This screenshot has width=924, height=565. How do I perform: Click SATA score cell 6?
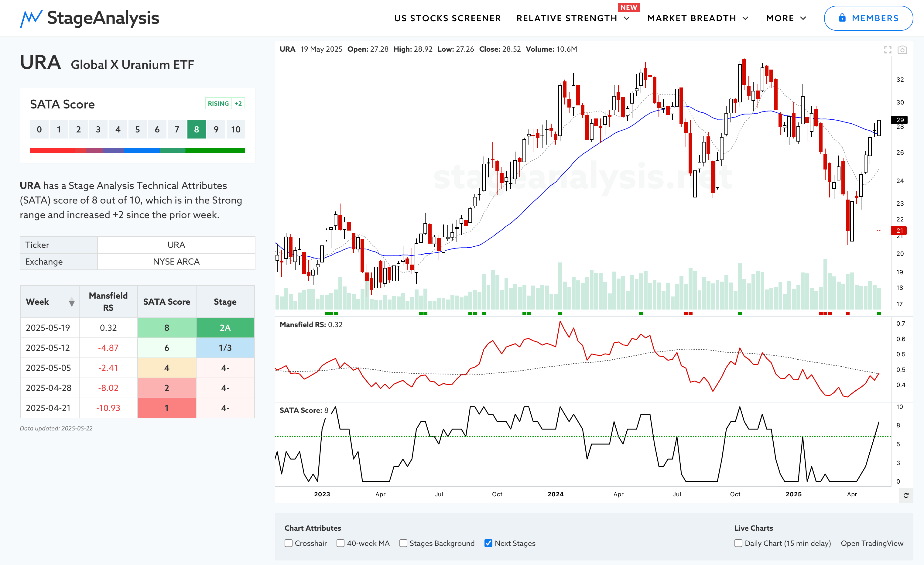(x=166, y=348)
